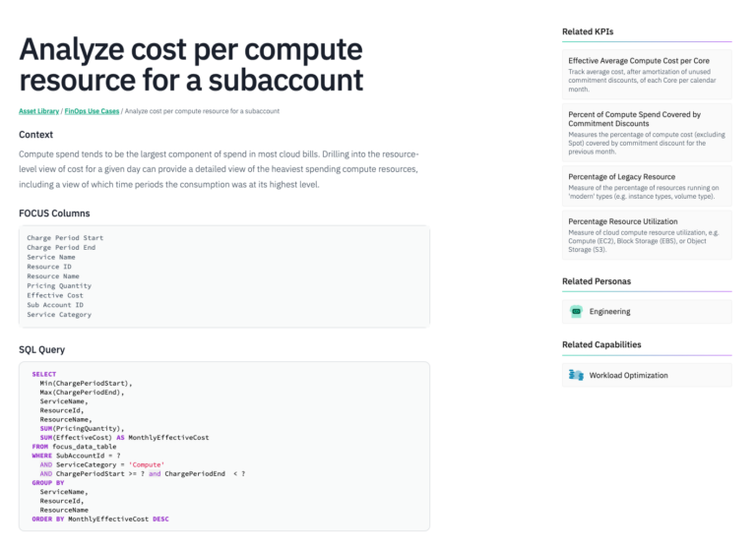Click the Context section heading
This screenshot has height=551, width=756.
36,135
